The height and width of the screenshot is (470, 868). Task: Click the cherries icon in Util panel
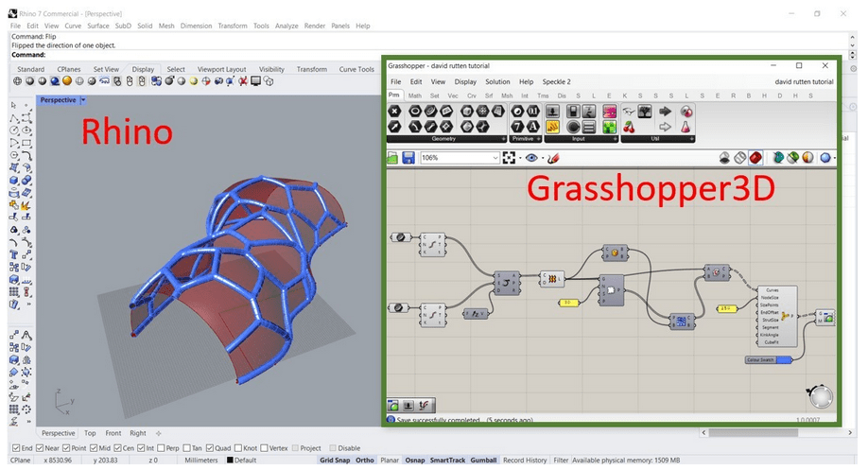coord(631,127)
